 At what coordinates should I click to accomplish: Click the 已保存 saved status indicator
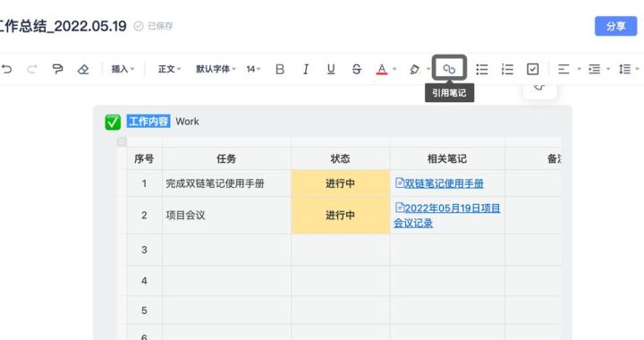pyautogui.click(x=153, y=26)
